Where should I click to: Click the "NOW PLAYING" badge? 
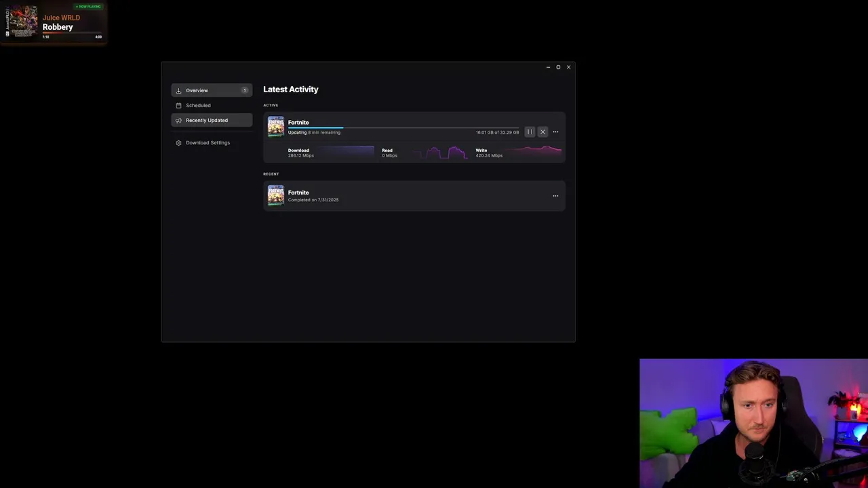(x=88, y=7)
